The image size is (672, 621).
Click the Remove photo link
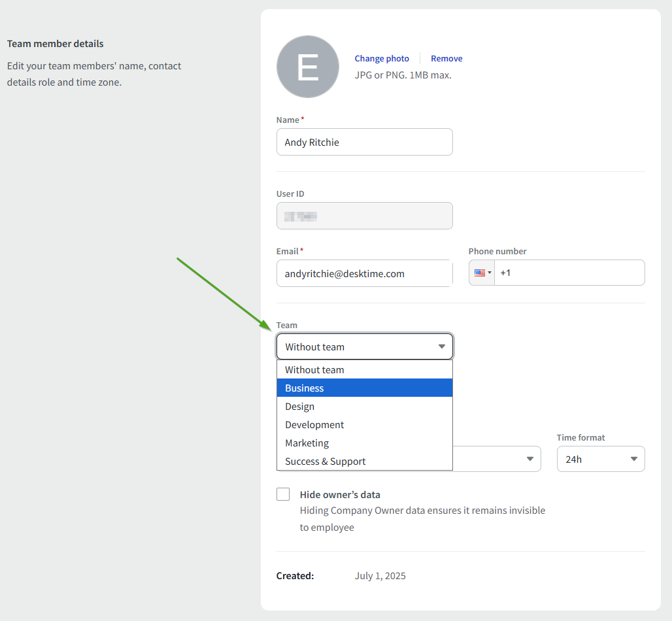(446, 59)
